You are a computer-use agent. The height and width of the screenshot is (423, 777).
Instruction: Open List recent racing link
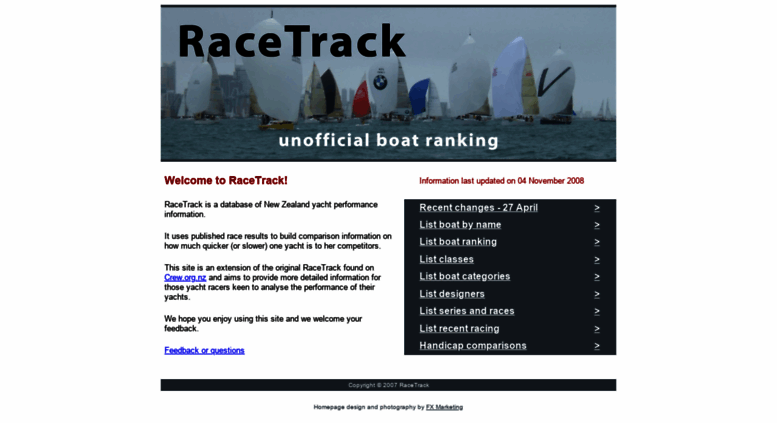[x=459, y=328]
